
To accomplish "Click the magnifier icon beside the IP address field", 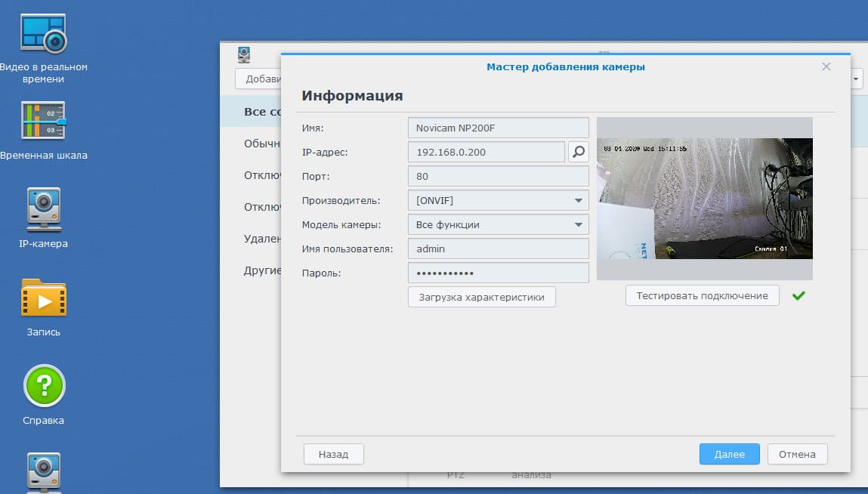I will click(x=578, y=152).
